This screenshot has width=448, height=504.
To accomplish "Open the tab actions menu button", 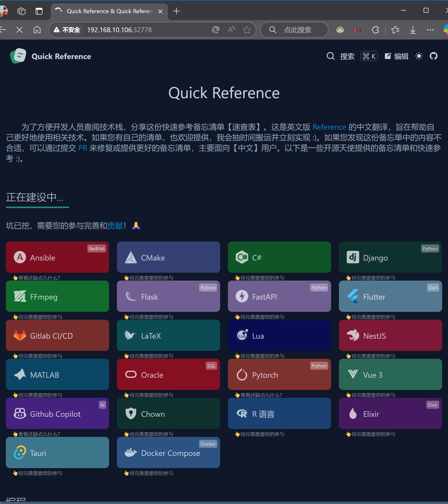I will pos(39,11).
